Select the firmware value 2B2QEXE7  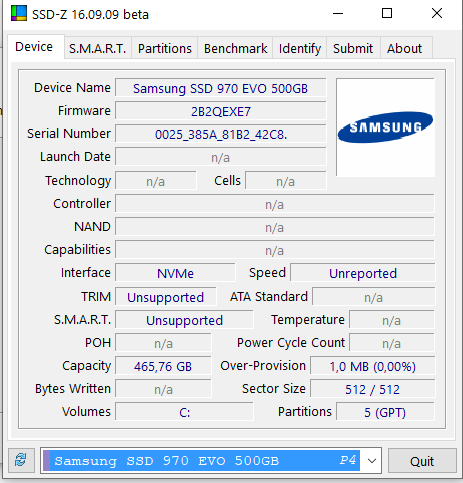point(221,111)
